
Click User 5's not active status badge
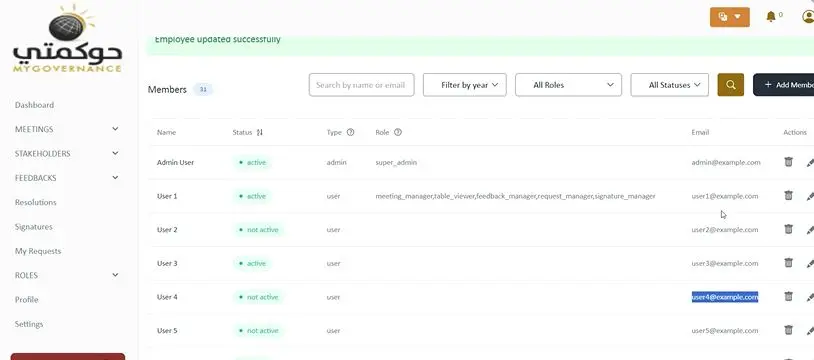click(258, 330)
